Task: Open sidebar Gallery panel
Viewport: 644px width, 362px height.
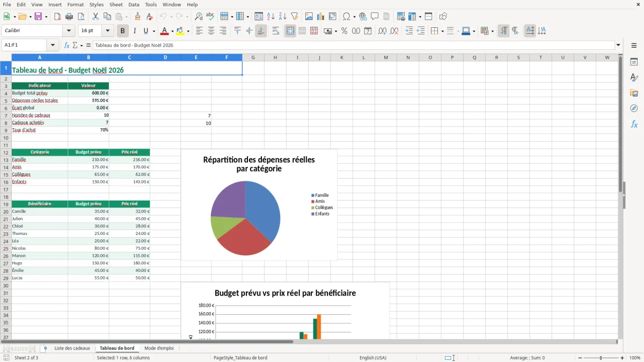Action: (x=634, y=93)
